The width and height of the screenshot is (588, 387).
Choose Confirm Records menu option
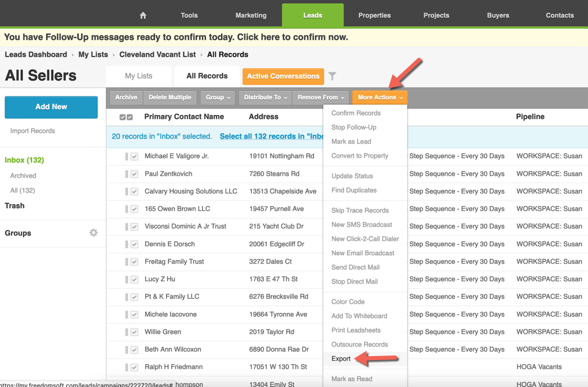(x=356, y=113)
